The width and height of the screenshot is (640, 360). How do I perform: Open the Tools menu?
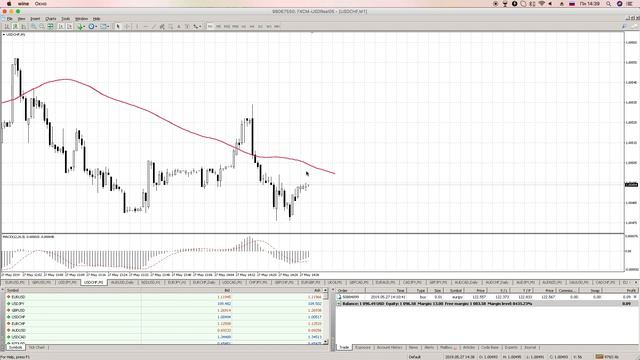point(65,19)
